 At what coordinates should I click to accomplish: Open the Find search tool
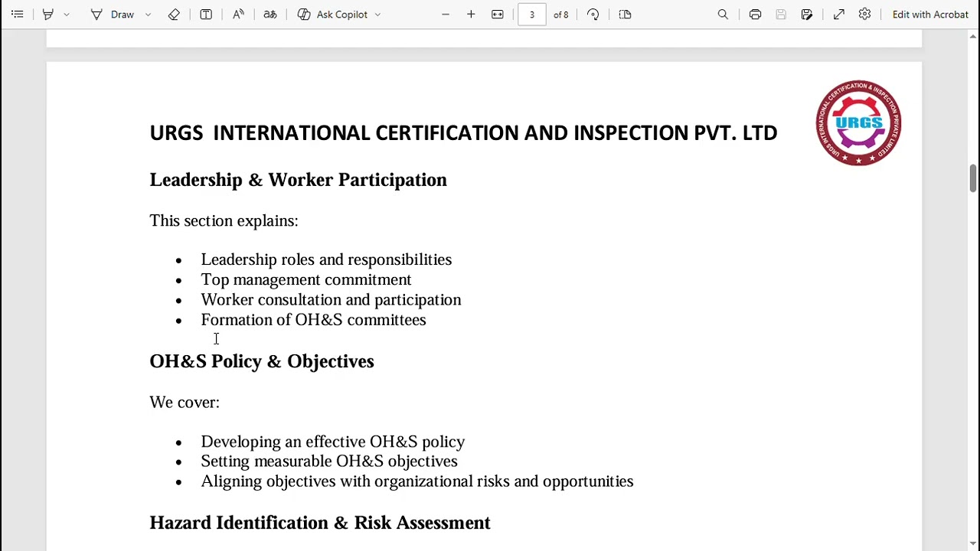coord(723,15)
